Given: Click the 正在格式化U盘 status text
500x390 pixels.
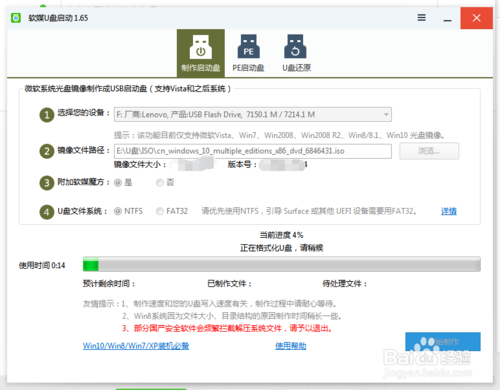Looking at the screenshot, I should click(x=281, y=248).
